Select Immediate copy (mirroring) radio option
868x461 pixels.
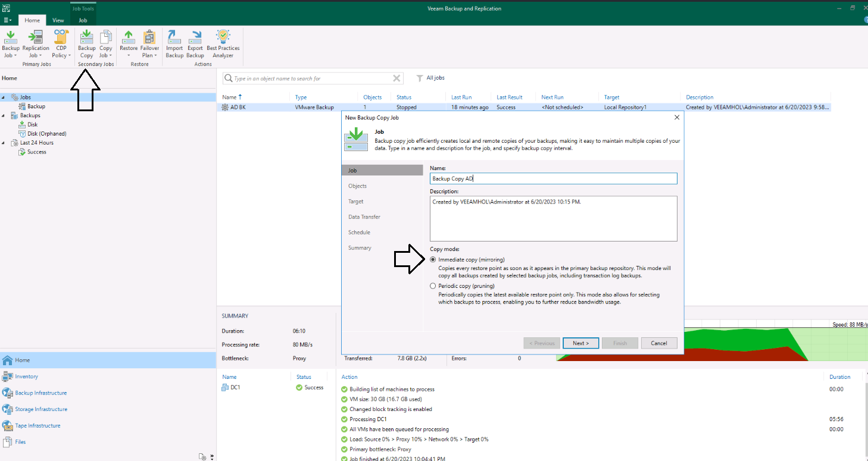tap(433, 260)
